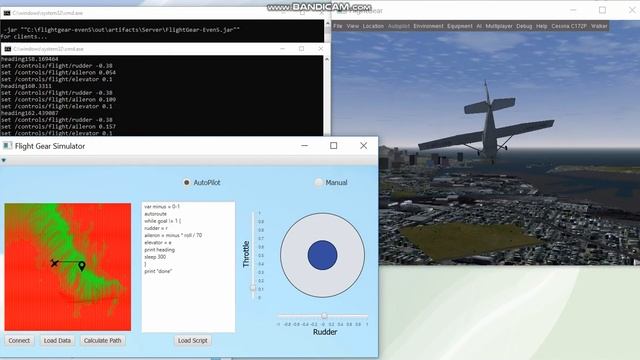
Task: Click the blue joystick knob
Action: tap(322, 255)
